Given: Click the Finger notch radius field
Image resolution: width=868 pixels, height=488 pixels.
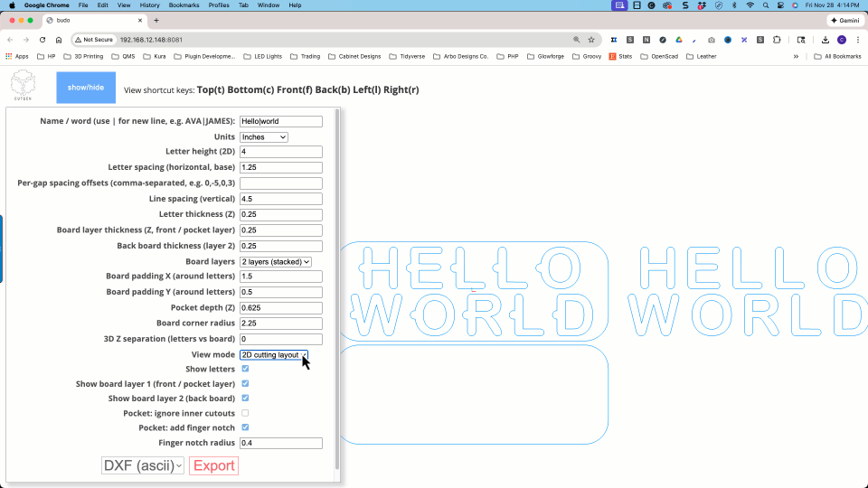Looking at the screenshot, I should [281, 443].
